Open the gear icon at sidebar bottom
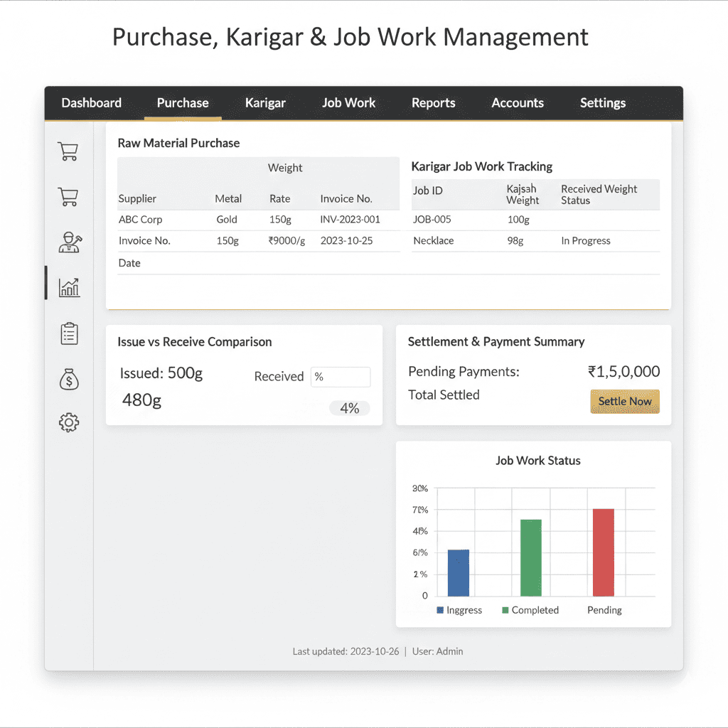The width and height of the screenshot is (728, 728). (68, 422)
